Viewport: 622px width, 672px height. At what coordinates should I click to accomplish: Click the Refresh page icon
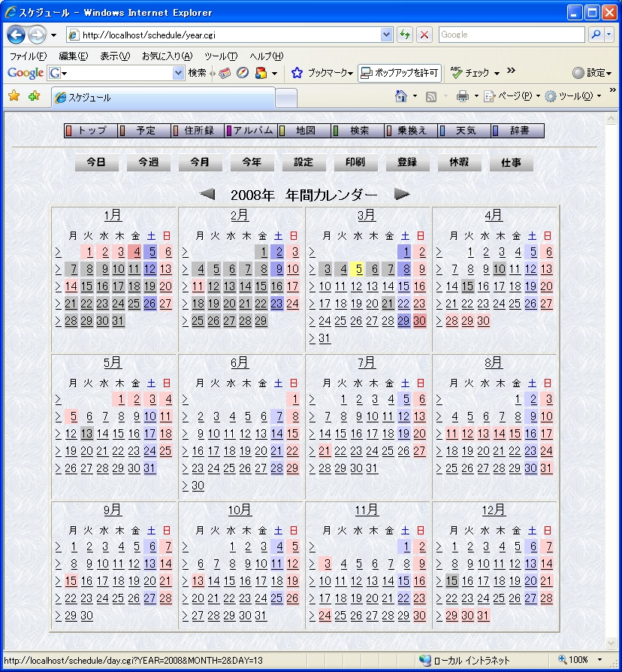[404, 35]
